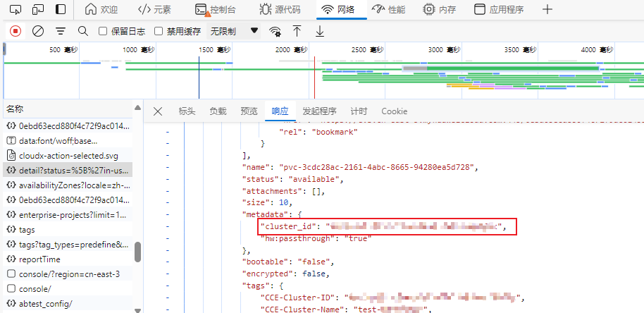This screenshot has height=313, width=644.
Task: Click the "encrypted" key in response
Action: pyautogui.click(x=267, y=274)
